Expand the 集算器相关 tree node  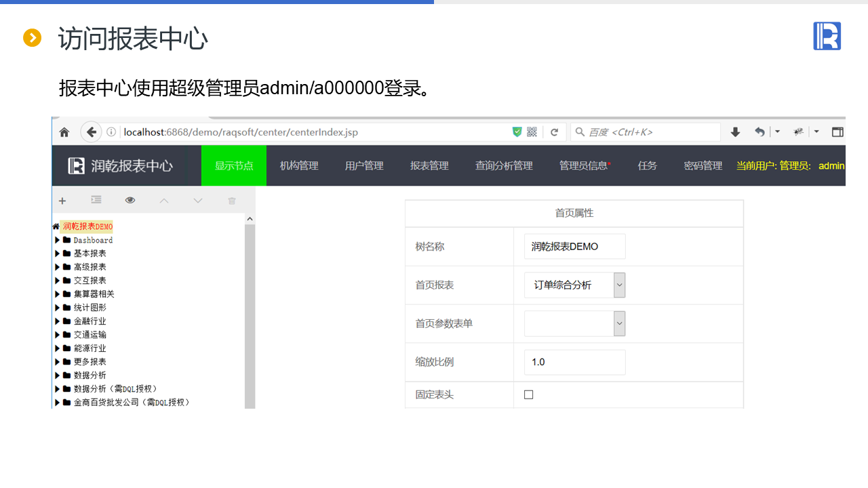[57, 294]
